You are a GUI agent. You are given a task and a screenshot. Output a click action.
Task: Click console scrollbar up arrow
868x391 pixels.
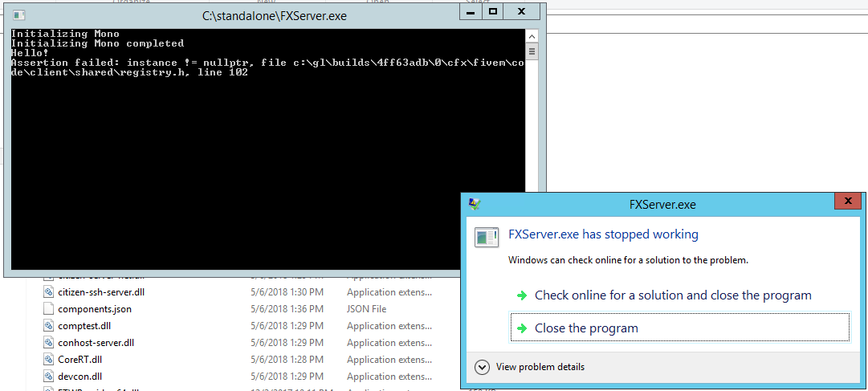point(532,37)
